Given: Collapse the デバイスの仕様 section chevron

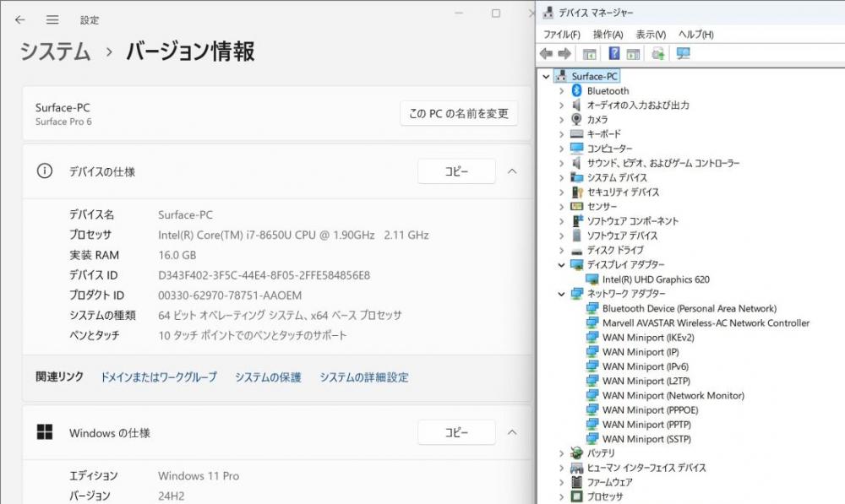Looking at the screenshot, I should (512, 171).
